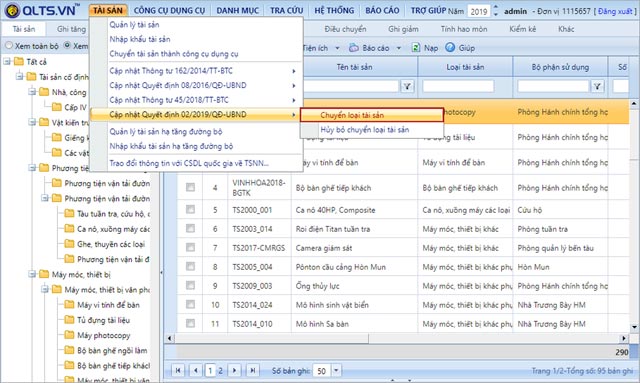Click the Tất cả folder icon
The image size is (640, 383).
coord(19,62)
